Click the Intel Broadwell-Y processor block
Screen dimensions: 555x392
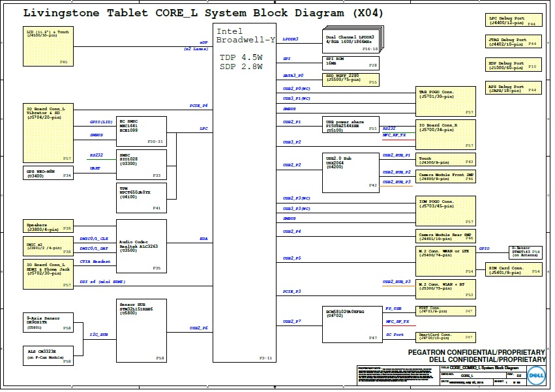(244, 192)
